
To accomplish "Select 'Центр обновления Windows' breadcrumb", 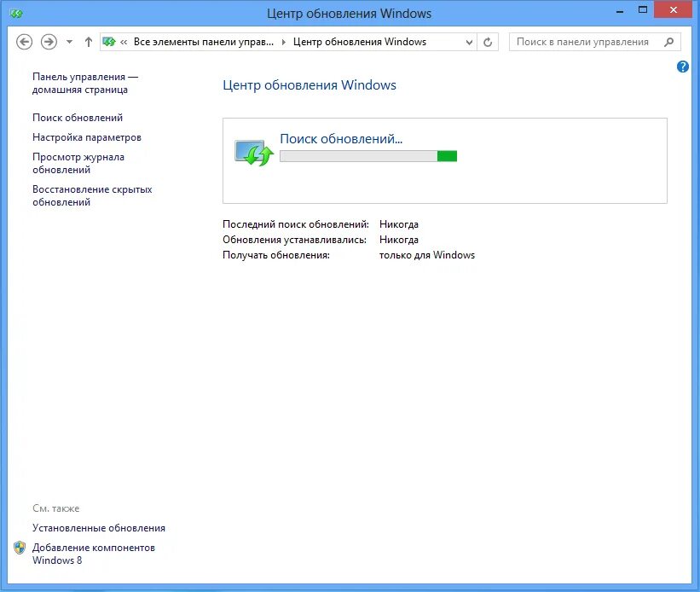I will (359, 42).
